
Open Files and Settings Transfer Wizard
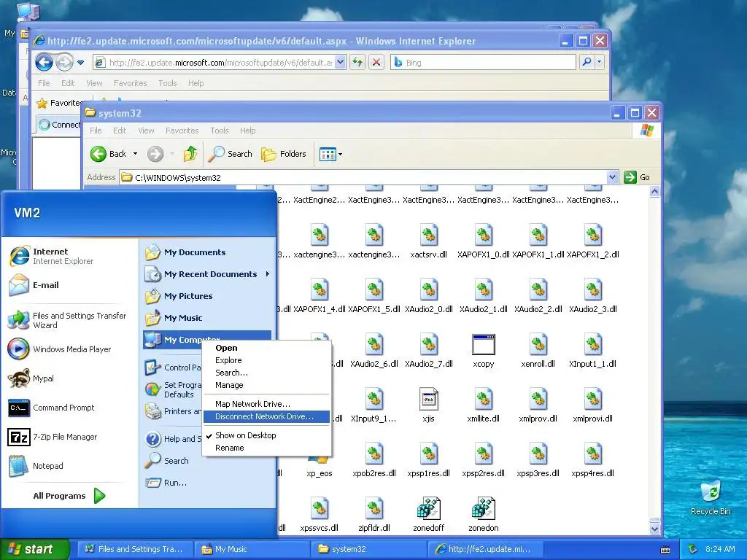click(68, 321)
